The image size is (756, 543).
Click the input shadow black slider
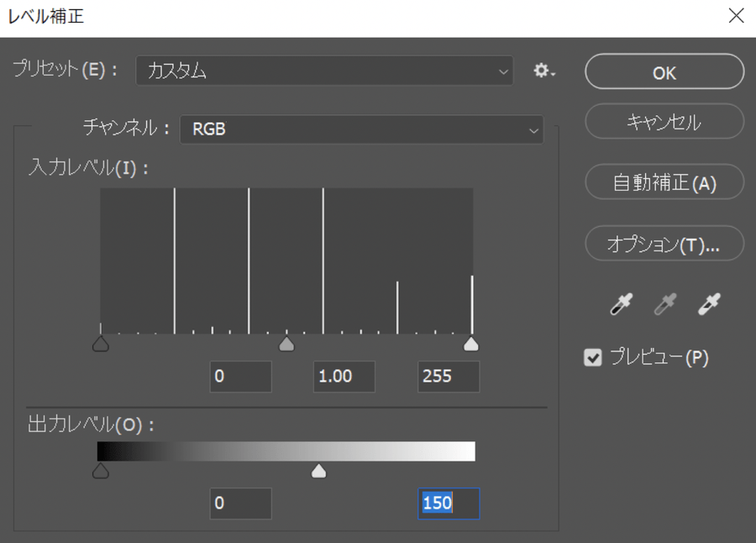click(101, 344)
